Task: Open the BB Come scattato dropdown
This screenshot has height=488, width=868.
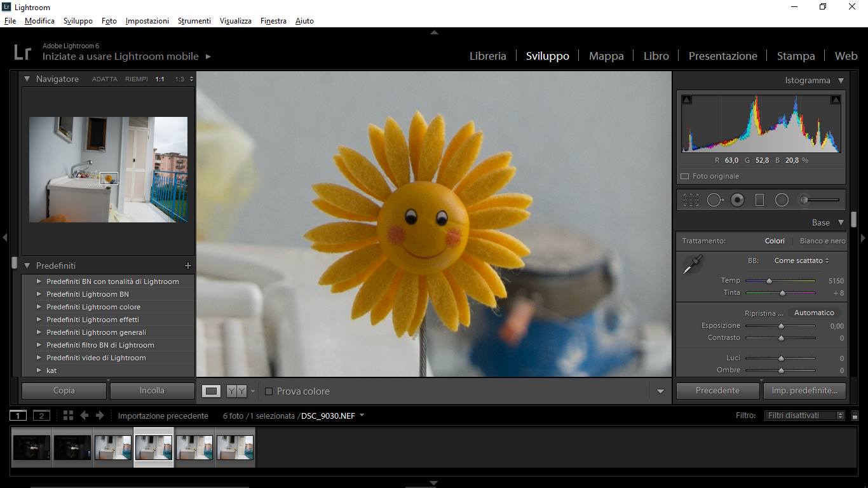Action: click(801, 261)
